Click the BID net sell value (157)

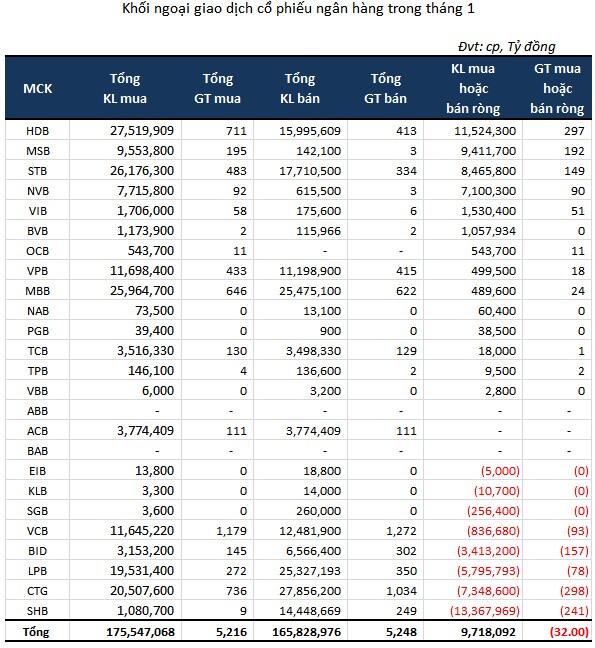pyautogui.click(x=574, y=551)
